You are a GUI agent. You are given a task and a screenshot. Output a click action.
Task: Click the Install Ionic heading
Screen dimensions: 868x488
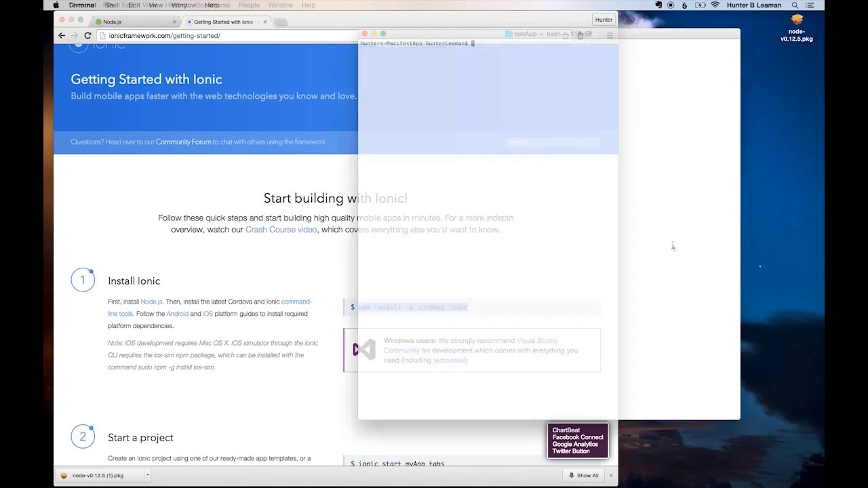click(x=134, y=281)
